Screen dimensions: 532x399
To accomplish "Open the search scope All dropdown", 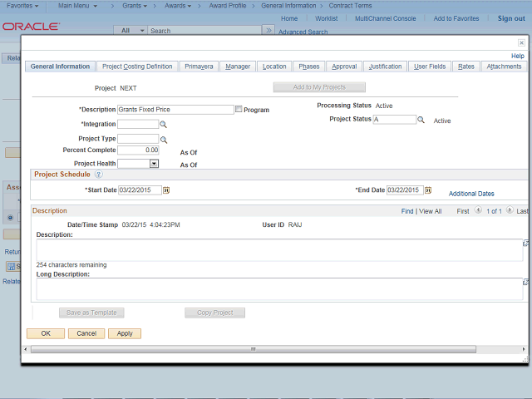I will [131, 31].
